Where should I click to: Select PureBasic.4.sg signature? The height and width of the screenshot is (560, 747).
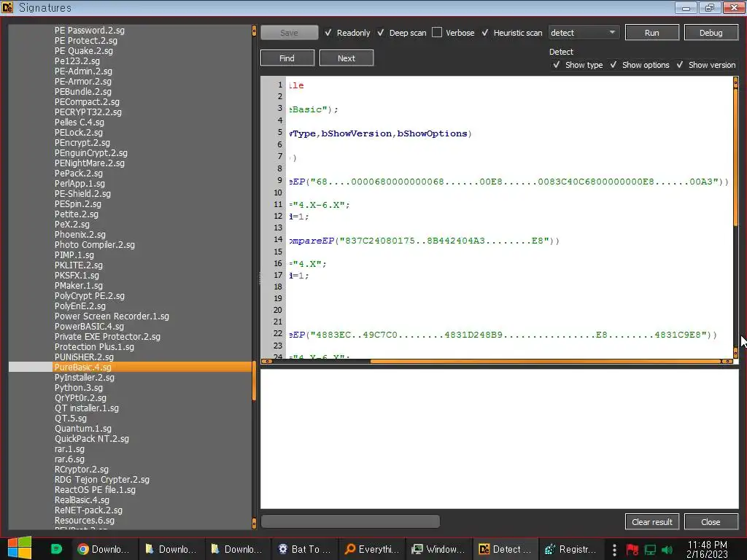point(83,367)
